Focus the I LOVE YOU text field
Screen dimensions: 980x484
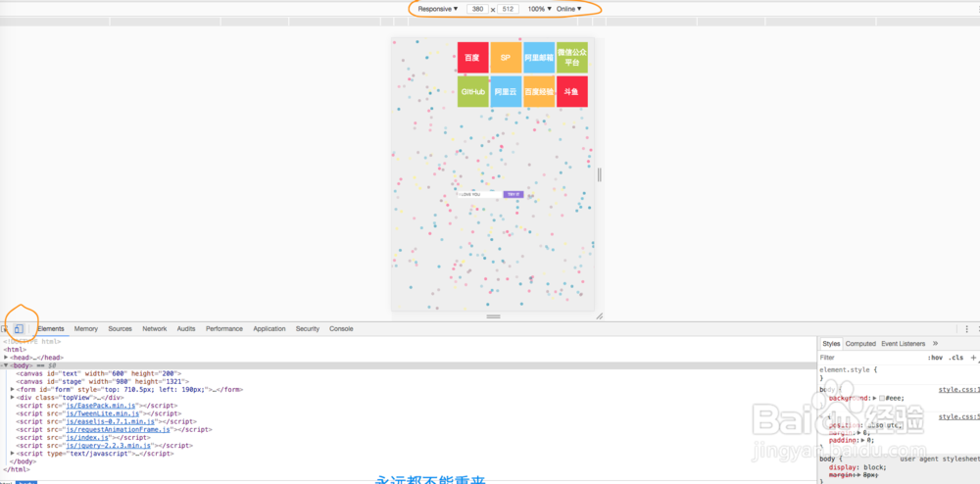[x=479, y=195]
